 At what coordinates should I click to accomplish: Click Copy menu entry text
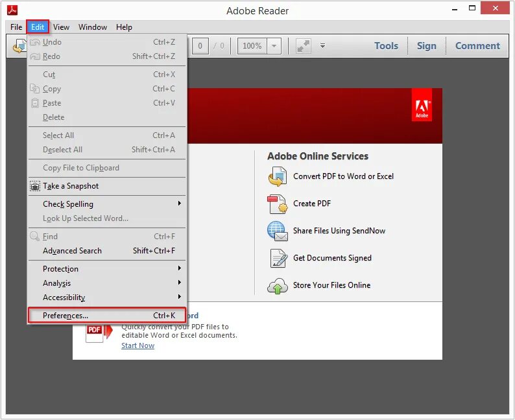(52, 89)
